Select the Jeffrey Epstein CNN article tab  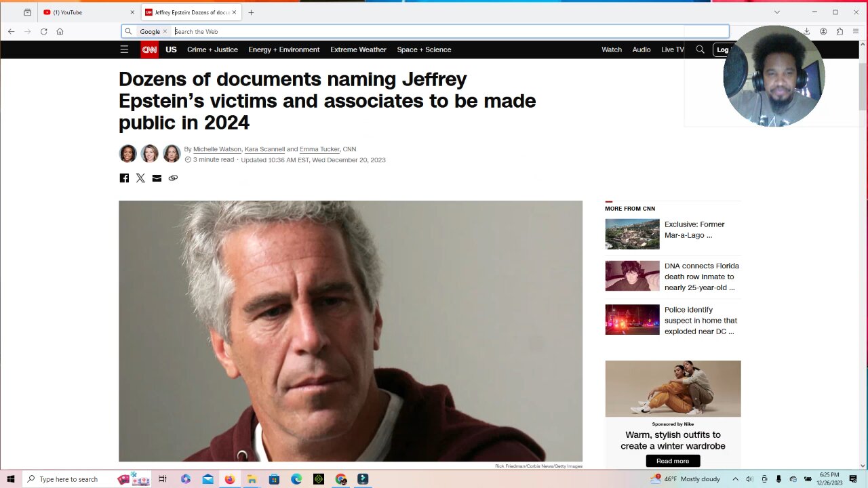click(x=191, y=12)
